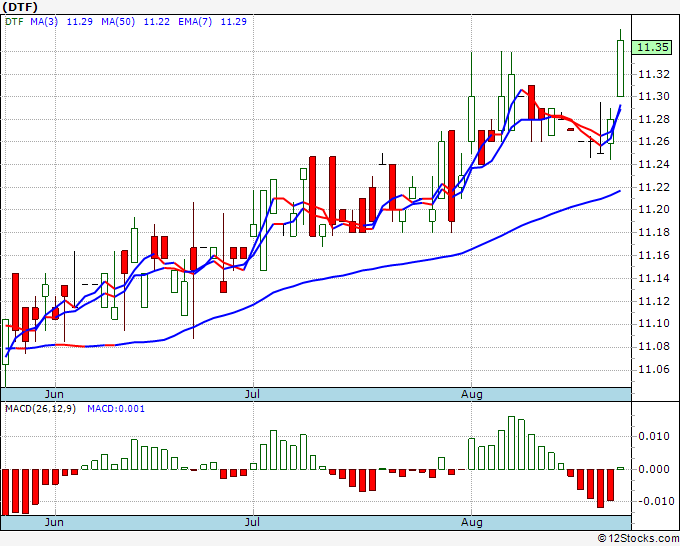Screen dimensions: 680x546
Task: Click Jun on the MACD chart axis
Action: (x=54, y=522)
